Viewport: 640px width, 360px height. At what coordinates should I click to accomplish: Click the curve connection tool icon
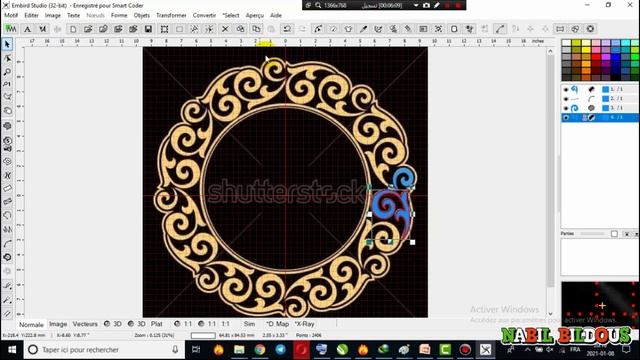(500, 29)
